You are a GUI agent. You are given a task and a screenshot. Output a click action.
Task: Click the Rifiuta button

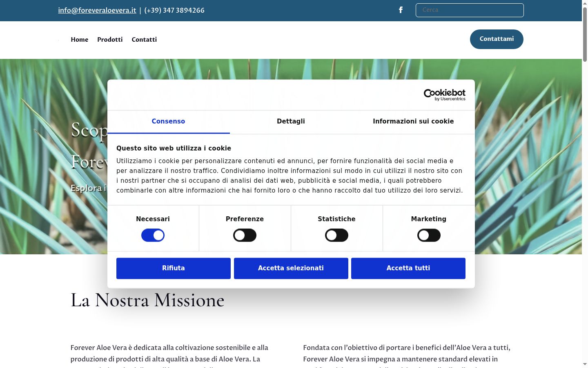click(174, 268)
